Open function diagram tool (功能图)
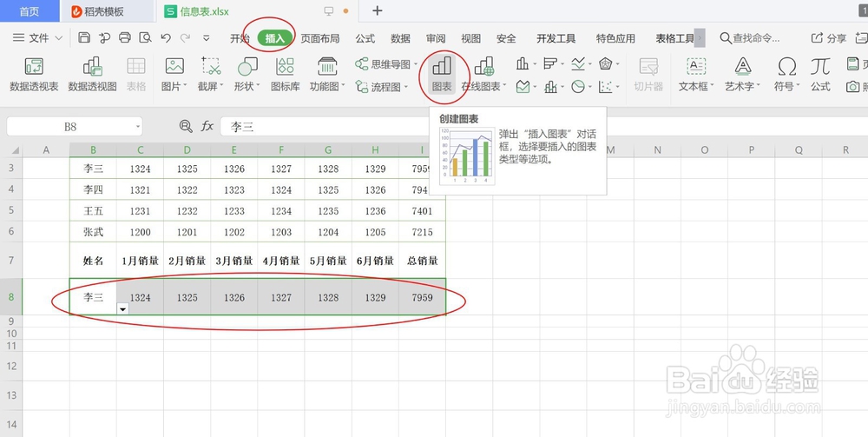868x437 pixels. pyautogui.click(x=327, y=74)
